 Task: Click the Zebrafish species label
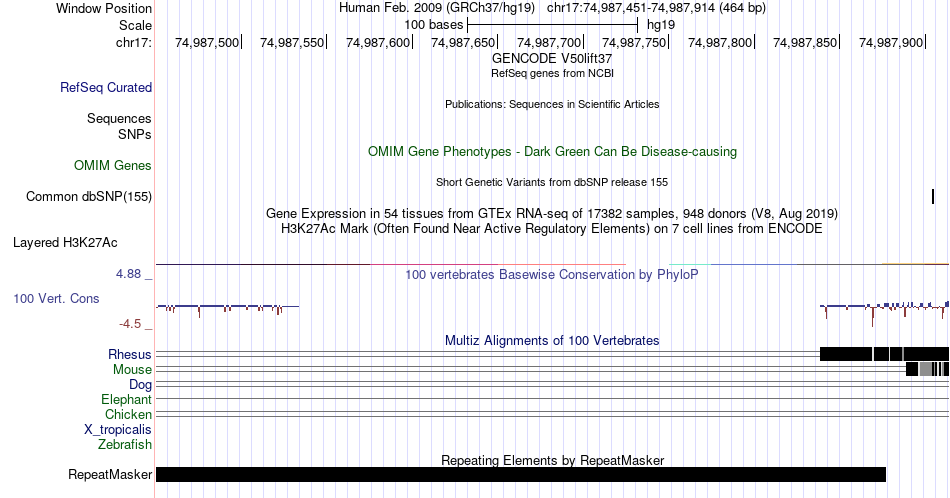pos(125,445)
